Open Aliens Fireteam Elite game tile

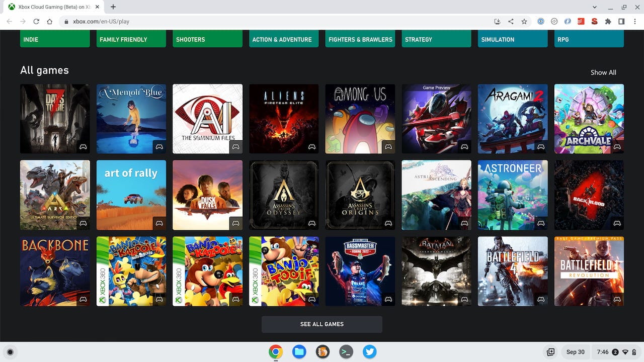tap(284, 119)
